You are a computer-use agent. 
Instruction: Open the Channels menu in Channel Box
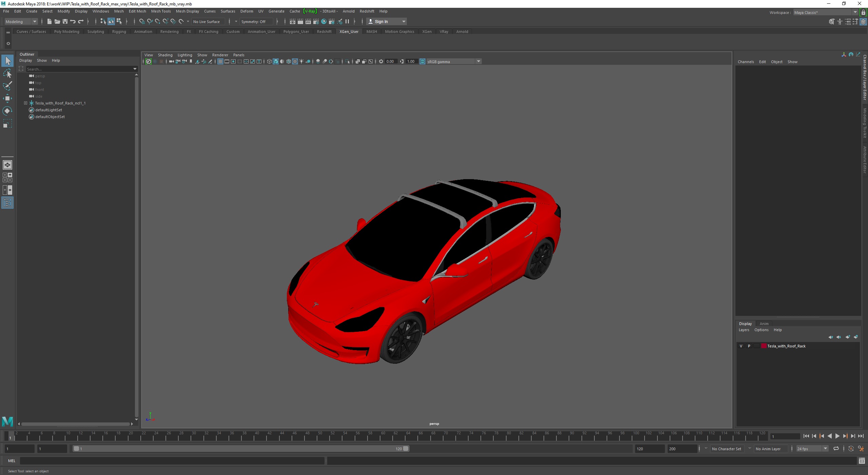(746, 62)
